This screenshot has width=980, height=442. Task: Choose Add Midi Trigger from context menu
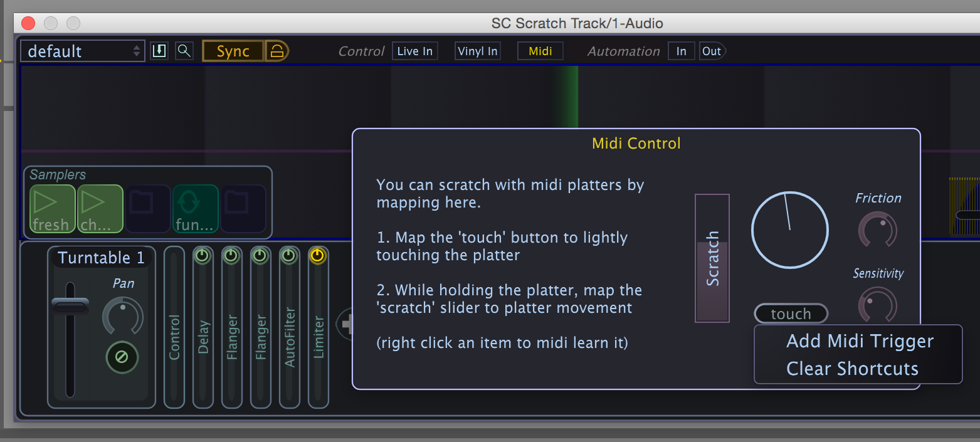860,341
